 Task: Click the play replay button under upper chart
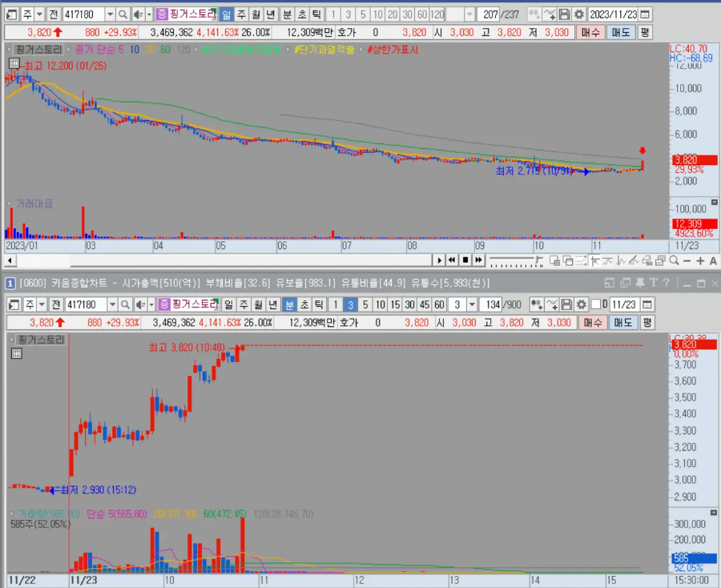pos(439,260)
